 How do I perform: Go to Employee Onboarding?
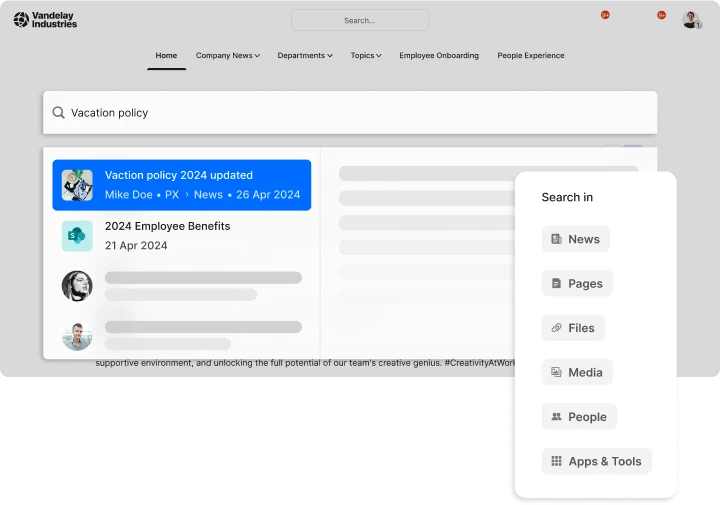[439, 56]
